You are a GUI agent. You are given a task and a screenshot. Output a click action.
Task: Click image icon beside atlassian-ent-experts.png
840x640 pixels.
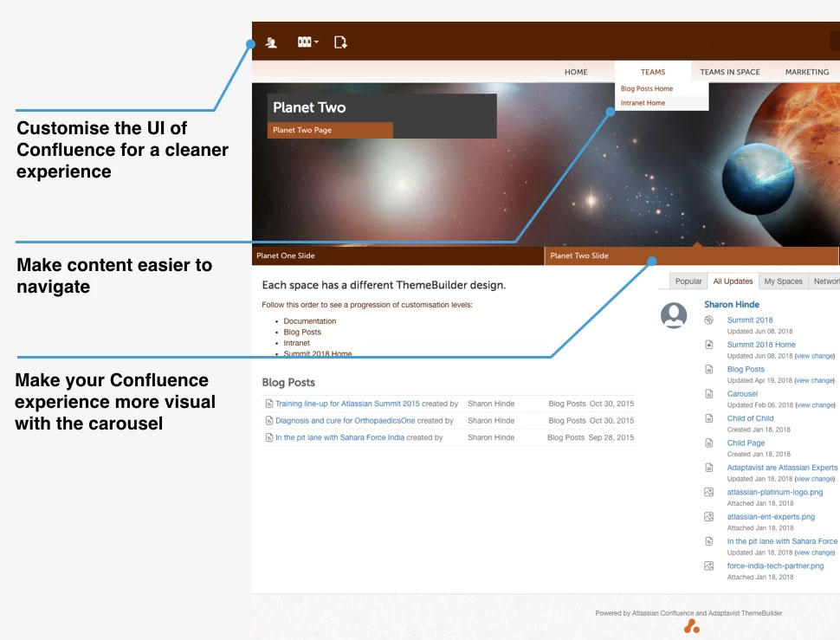pyautogui.click(x=708, y=517)
